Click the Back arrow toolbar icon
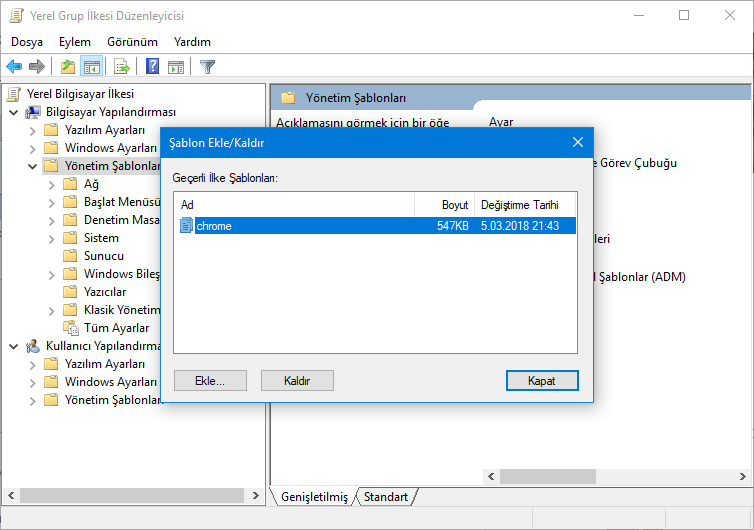This screenshot has height=530, width=754. point(14,66)
